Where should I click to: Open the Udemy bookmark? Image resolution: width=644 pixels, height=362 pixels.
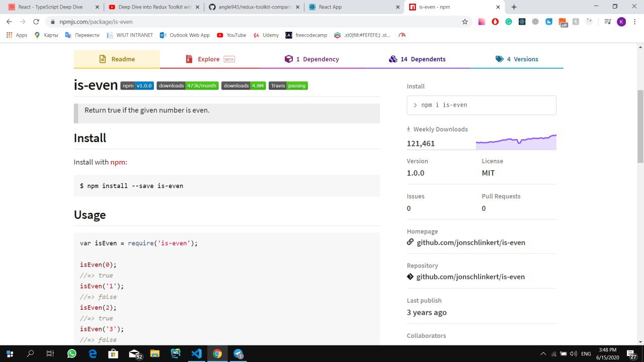click(266, 35)
